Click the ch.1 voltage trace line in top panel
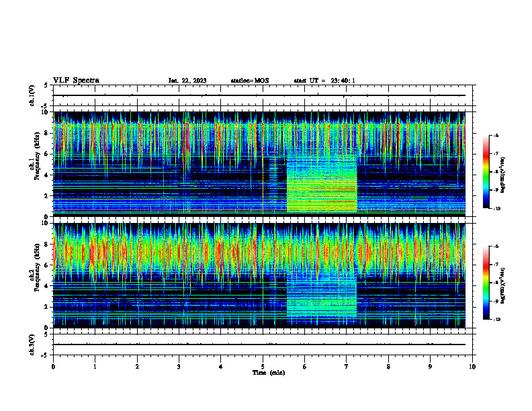532x411 pixels. 259,95
